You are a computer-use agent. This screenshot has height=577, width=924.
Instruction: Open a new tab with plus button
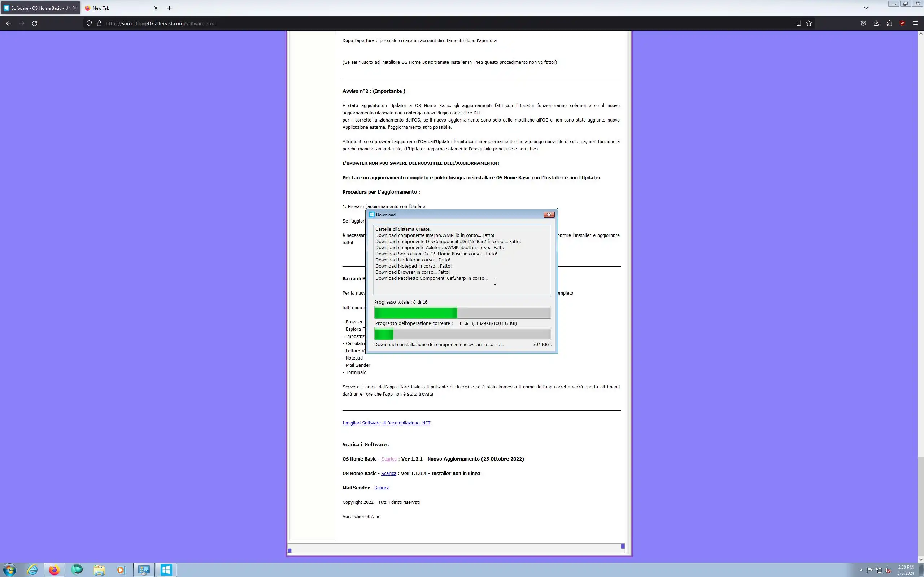pyautogui.click(x=170, y=8)
